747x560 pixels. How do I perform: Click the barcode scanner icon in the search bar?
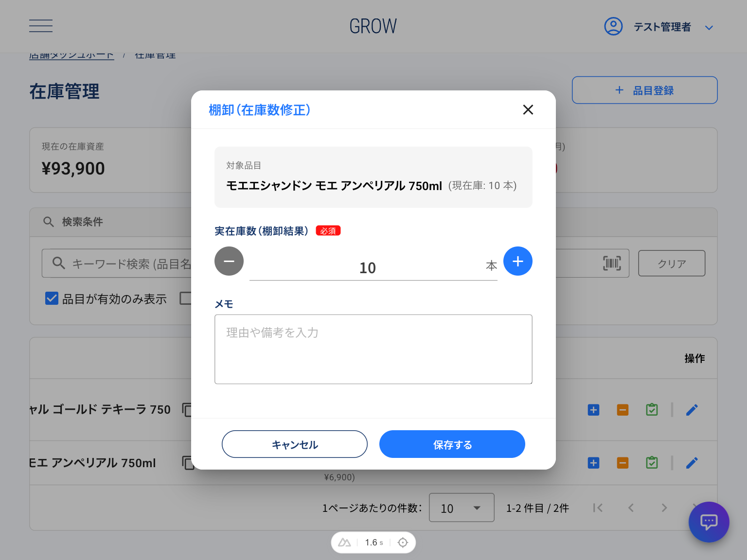pyautogui.click(x=612, y=263)
